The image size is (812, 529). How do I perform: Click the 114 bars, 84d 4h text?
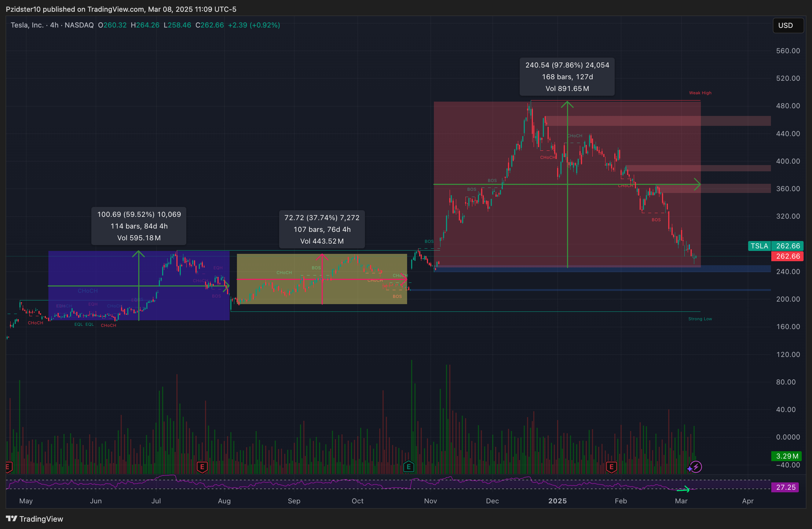coord(139,226)
